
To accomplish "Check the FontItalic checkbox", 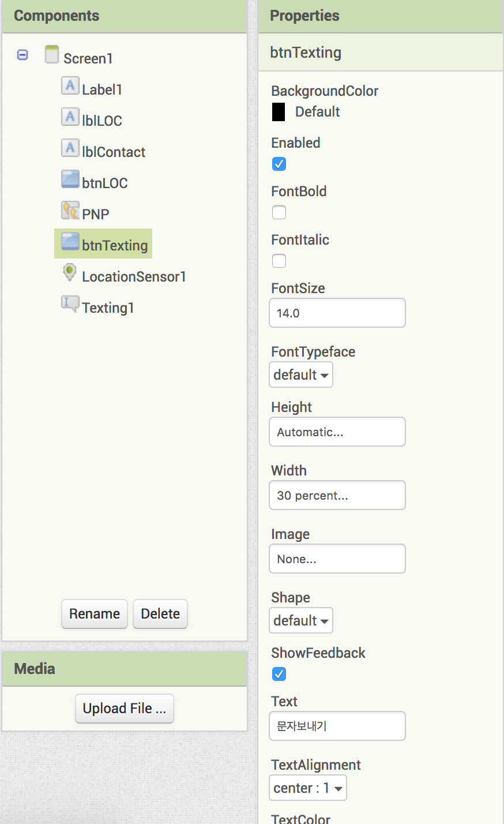I will tap(279, 261).
